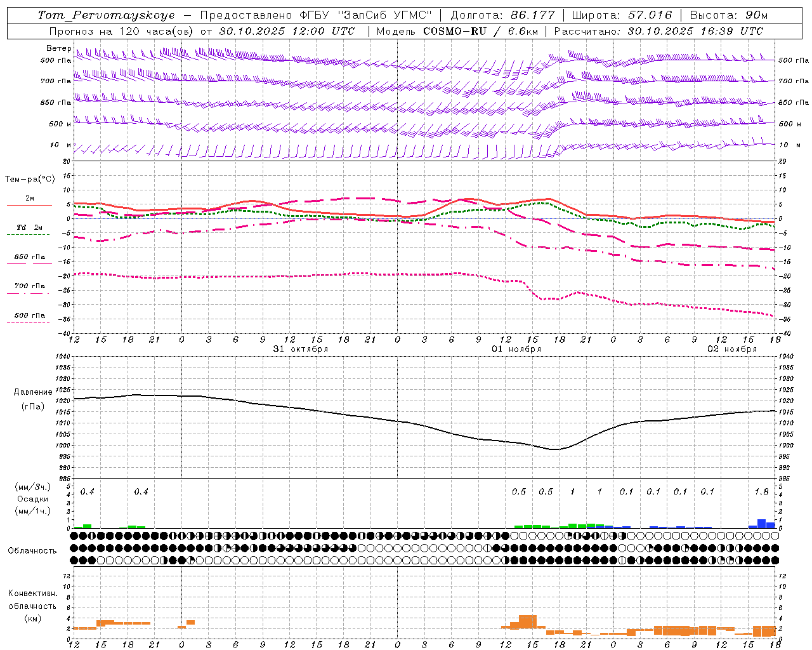Click the 31 октября date label
This screenshot has width=812, height=650.
(301, 349)
